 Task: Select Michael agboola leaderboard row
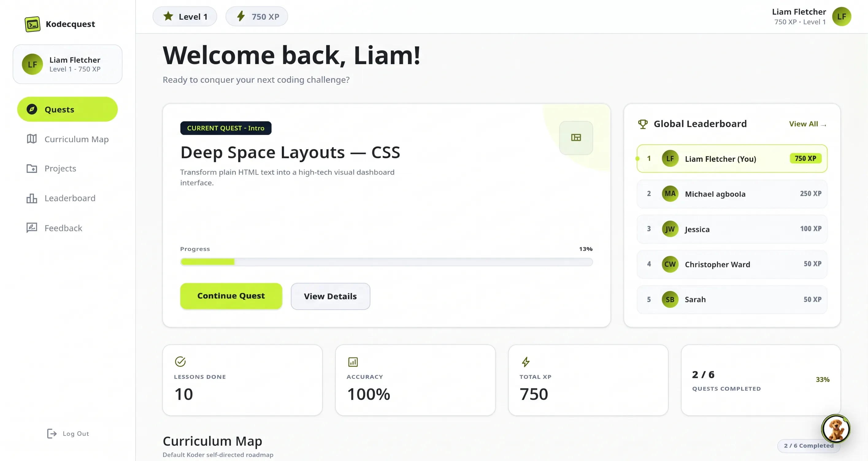[732, 194]
